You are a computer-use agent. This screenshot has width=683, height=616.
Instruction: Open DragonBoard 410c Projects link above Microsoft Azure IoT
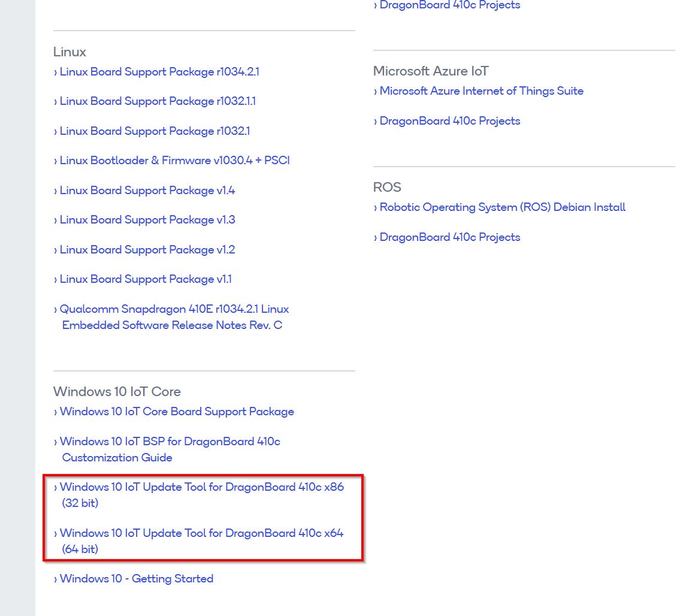pos(450,5)
